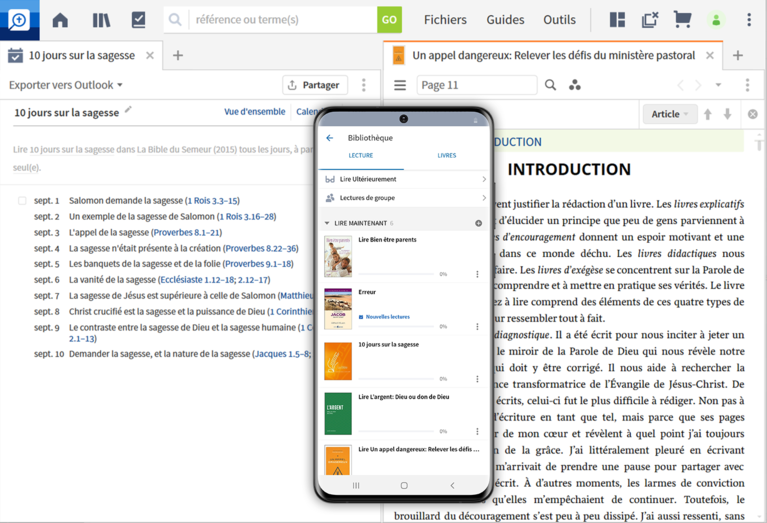Image resolution: width=767 pixels, height=523 pixels.
Task: Open options for Lire Bien être parents
Action: coord(477,274)
